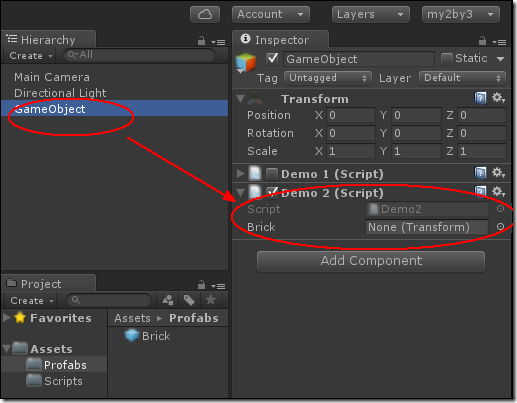Image resolution: width=517 pixels, height=403 pixels.
Task: Lock the Inspector panel
Action: click(x=482, y=41)
